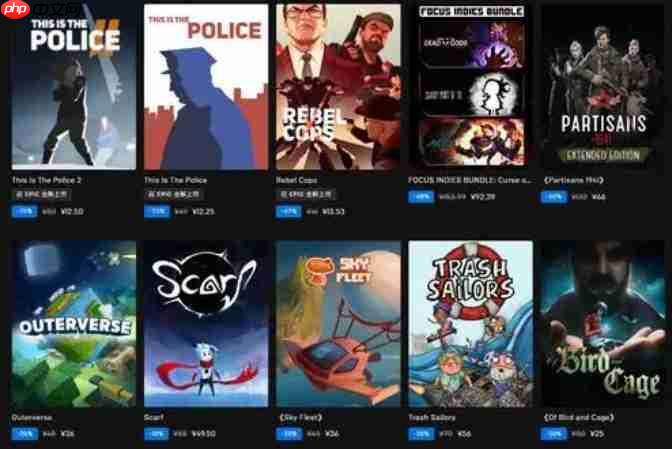672x449 pixels.
Task: Click the Epic first-release tag under This Is The Police
Action: coord(174,195)
